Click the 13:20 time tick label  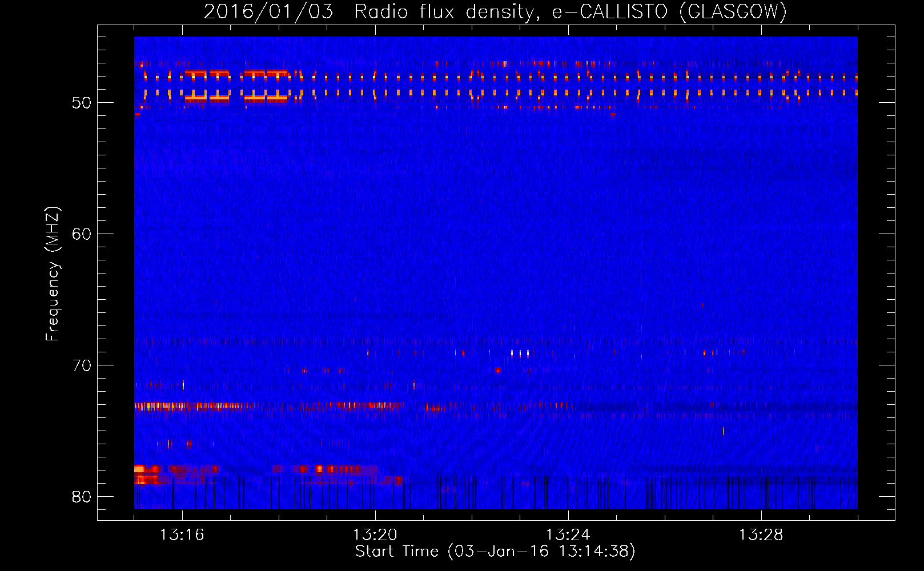pyautogui.click(x=375, y=535)
